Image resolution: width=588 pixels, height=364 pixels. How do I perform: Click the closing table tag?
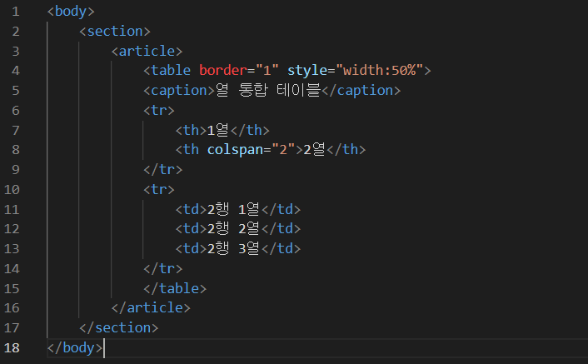coord(175,289)
